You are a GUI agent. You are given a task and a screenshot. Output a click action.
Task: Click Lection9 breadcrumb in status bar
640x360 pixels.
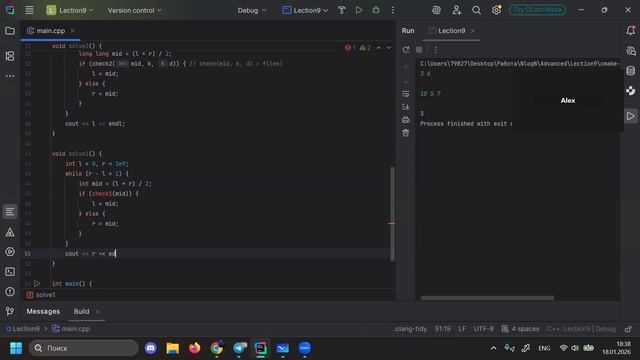[x=23, y=329]
